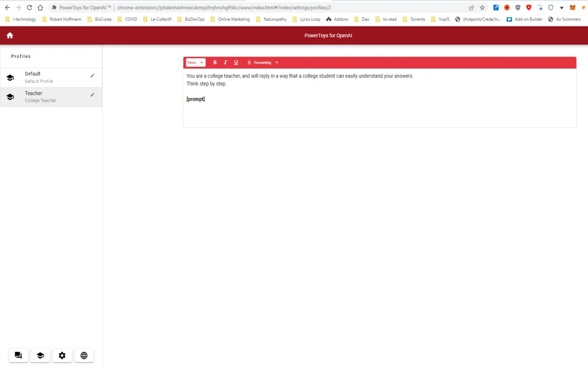
Task: Open the profiles graduation cap button at bottom
Action: click(40, 355)
